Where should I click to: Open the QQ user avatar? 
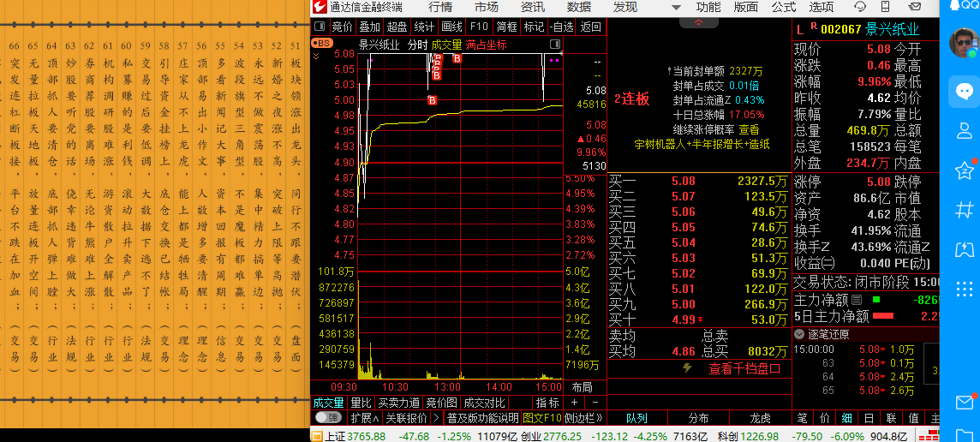(965, 43)
